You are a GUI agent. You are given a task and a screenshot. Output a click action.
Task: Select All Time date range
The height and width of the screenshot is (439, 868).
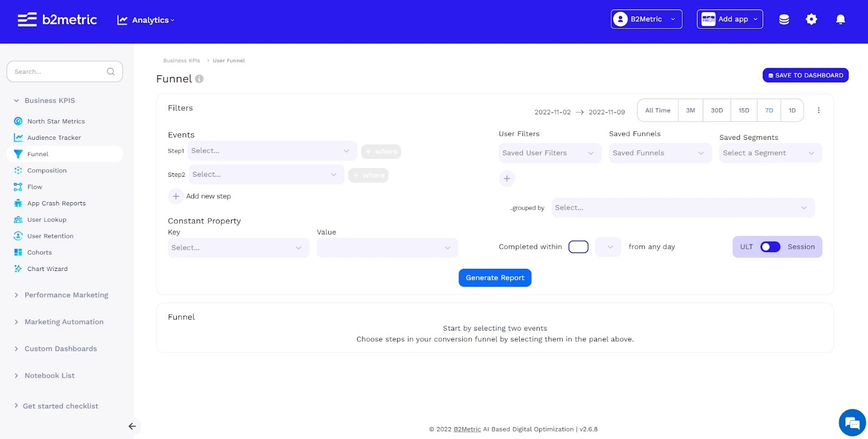[x=658, y=111]
